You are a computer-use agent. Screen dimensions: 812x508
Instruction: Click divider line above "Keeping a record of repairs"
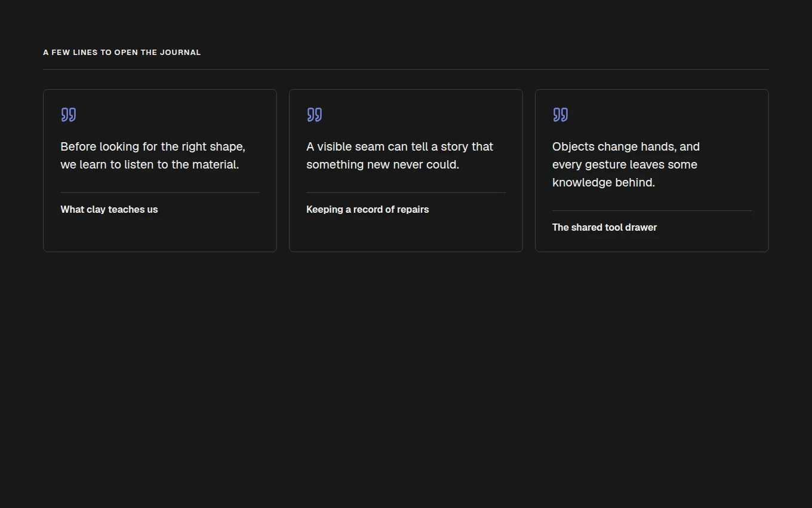[406, 192]
